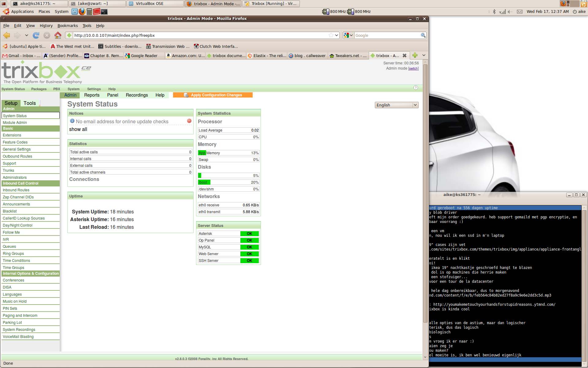Select the Tools sidebar tab
This screenshot has height=368, width=588.
[30, 103]
